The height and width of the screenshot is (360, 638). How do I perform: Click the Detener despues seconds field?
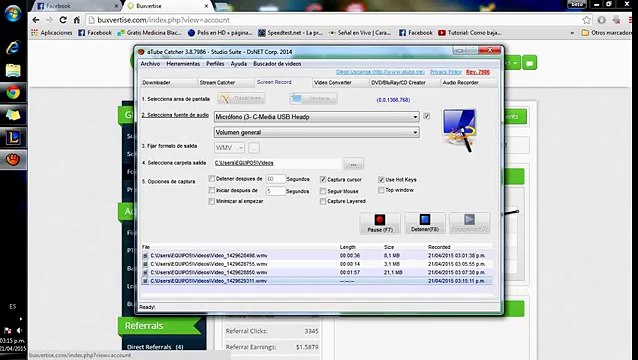[x=275, y=179]
